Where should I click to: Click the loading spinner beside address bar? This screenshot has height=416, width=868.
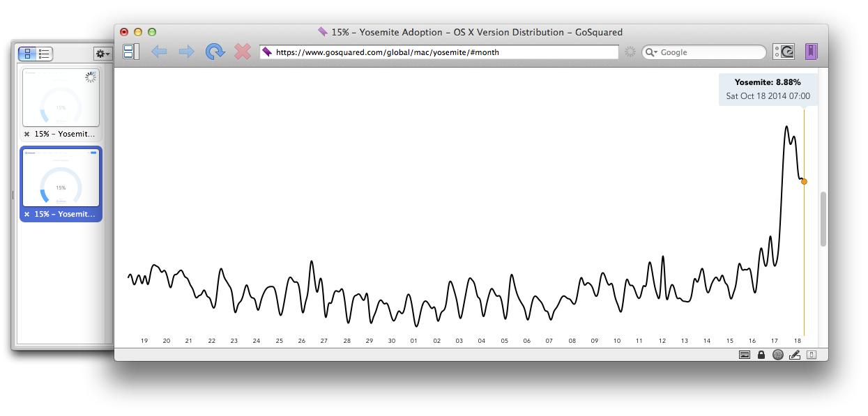coord(630,52)
